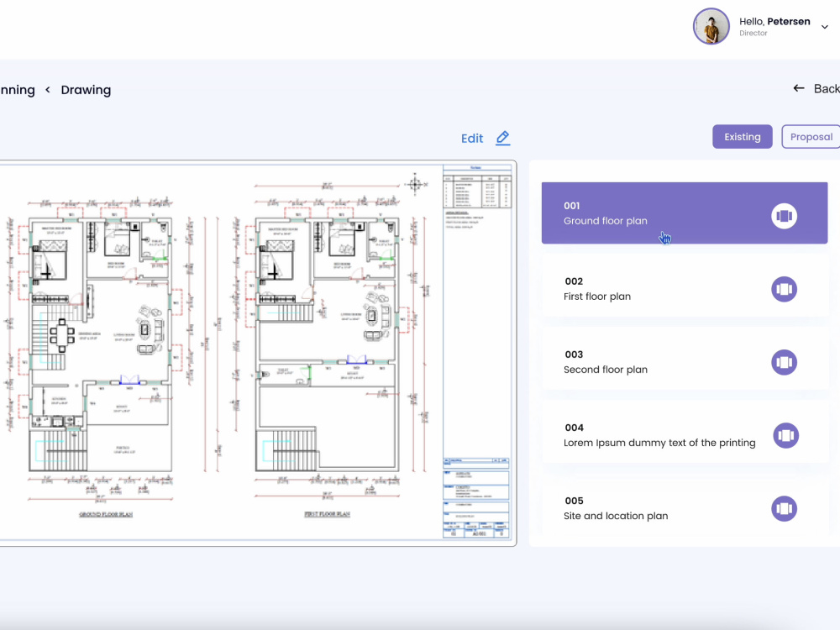Click the GROUND FLOOR PLAN caption
Screen dimensions: 840x630
106,514
